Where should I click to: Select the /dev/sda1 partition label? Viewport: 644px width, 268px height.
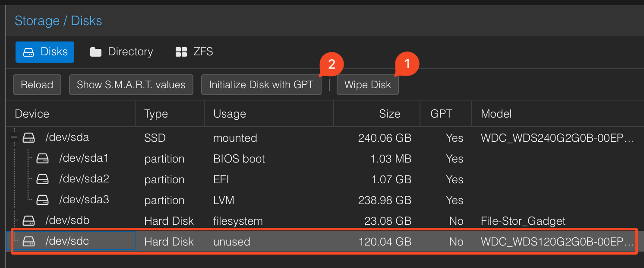84,159
